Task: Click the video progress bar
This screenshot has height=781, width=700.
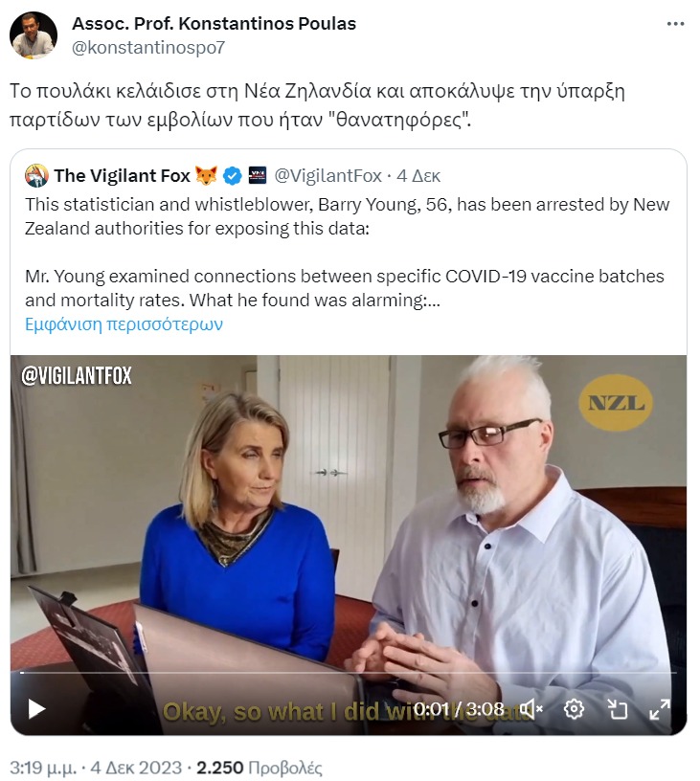Action: pyautogui.click(x=349, y=673)
